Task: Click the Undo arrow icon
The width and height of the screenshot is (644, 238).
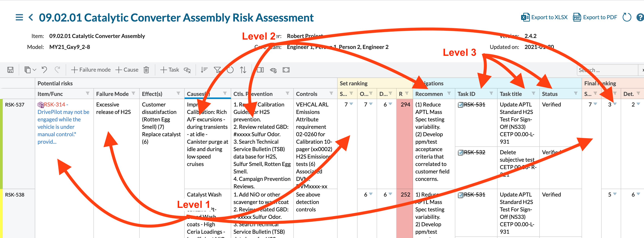Action: tap(44, 70)
